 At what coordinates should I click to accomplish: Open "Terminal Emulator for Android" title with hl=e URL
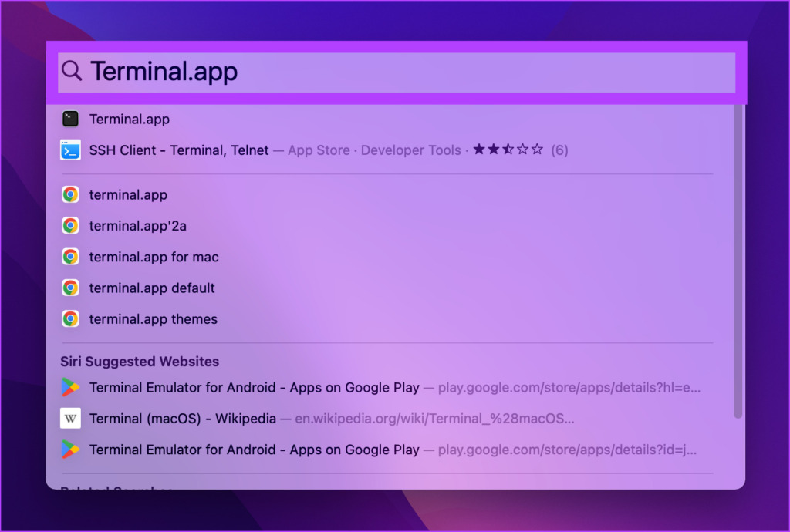click(x=255, y=388)
